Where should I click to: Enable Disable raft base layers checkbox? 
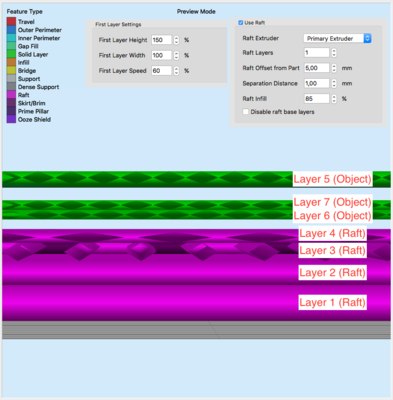point(246,112)
